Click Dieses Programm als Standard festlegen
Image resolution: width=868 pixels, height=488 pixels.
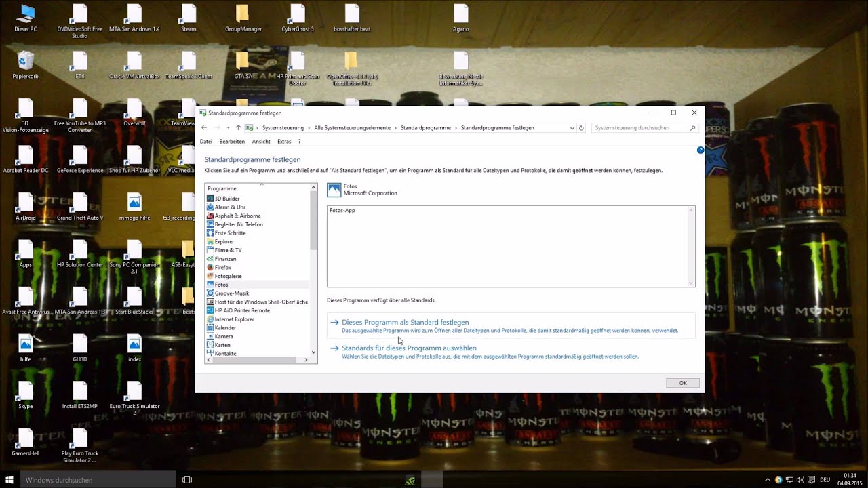(405, 323)
